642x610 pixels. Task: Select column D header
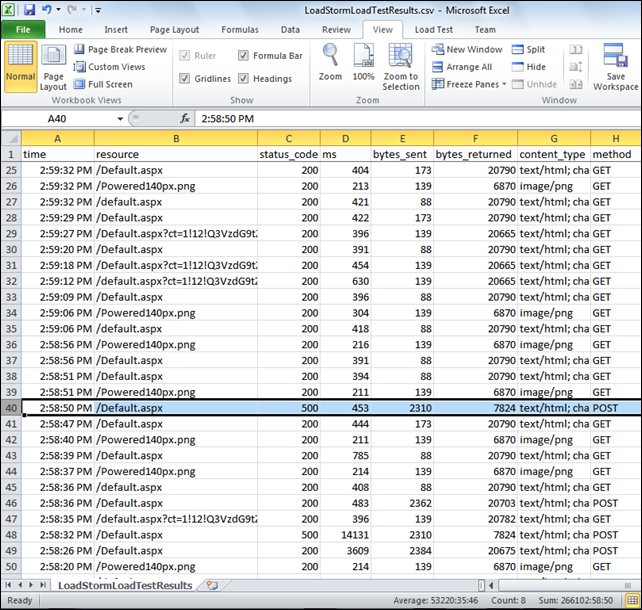point(346,138)
